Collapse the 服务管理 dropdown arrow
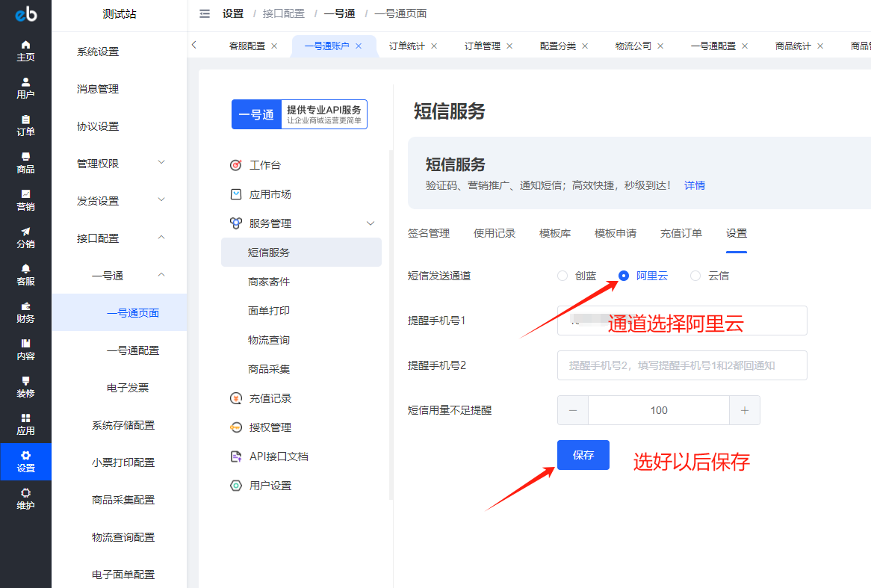Image resolution: width=871 pixels, height=588 pixels. 370,223
